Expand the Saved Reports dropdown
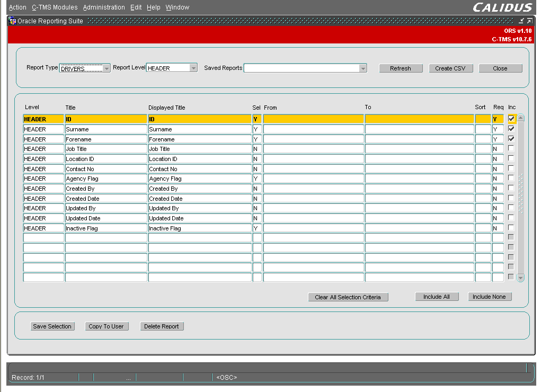 click(362, 68)
